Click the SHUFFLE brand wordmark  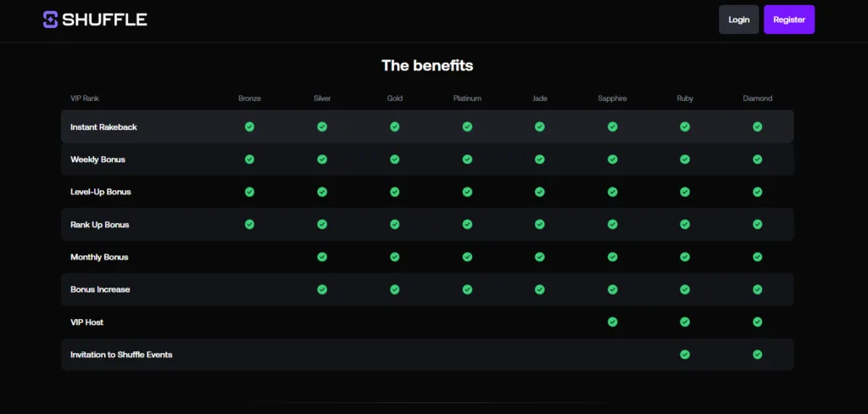click(104, 20)
